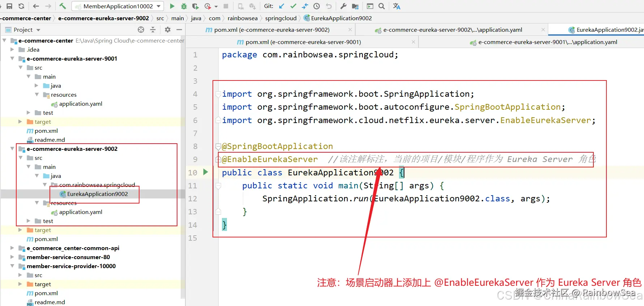
Task: Build the project with the hammer icon
Action: point(63,6)
